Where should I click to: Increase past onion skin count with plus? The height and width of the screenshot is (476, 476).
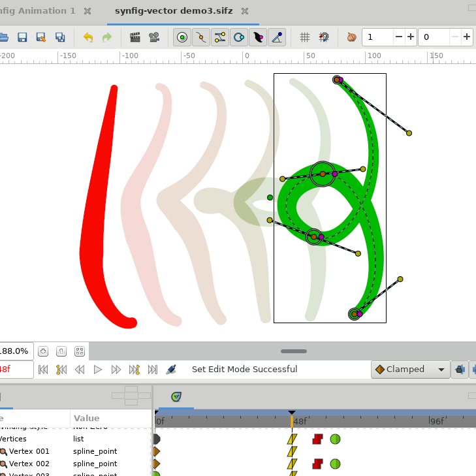411,37
